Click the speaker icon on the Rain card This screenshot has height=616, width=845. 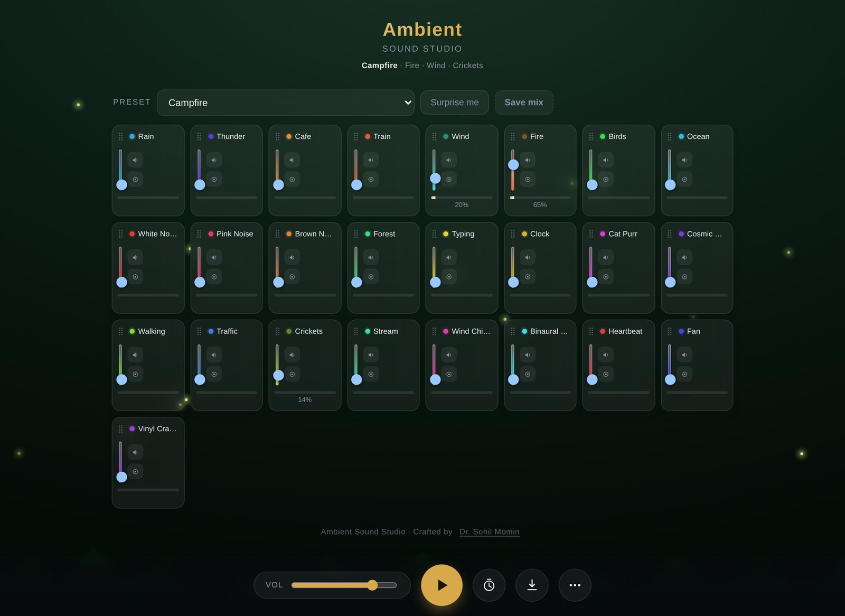(x=135, y=160)
